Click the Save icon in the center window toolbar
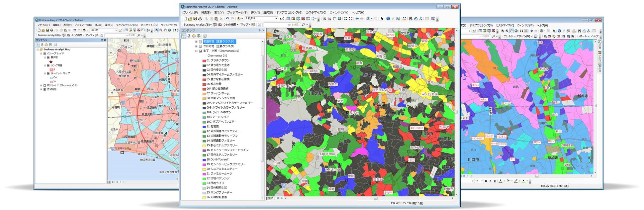 click(x=195, y=19)
